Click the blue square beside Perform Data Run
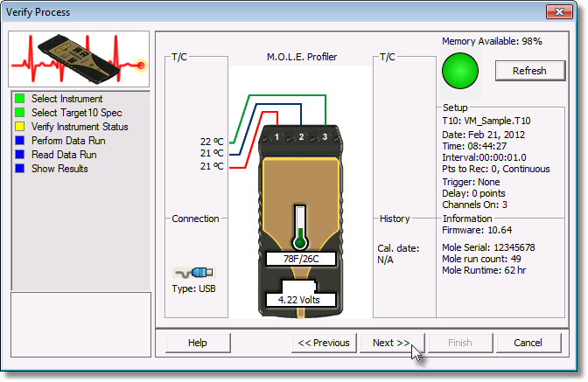The width and height of the screenshot is (588, 382). point(20,141)
